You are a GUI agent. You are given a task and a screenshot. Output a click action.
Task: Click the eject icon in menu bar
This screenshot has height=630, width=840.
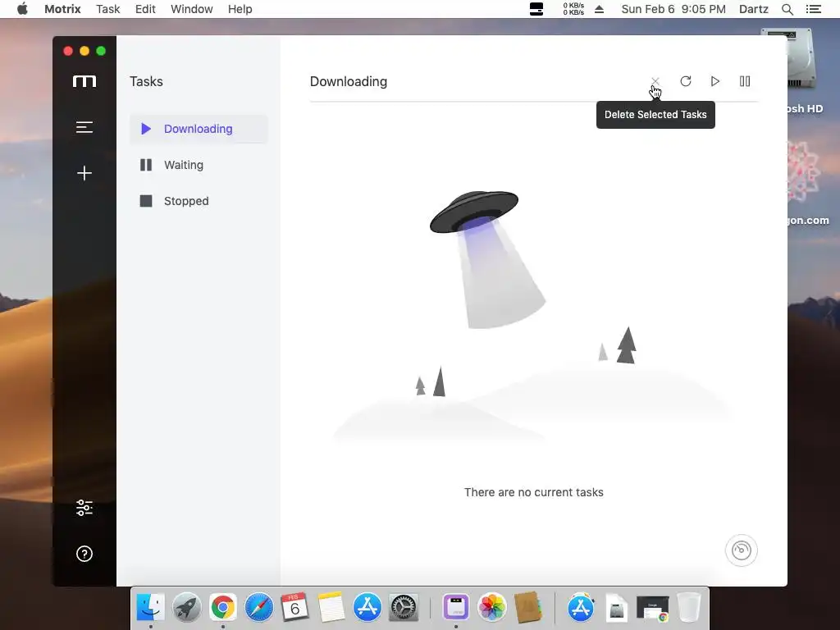(x=599, y=9)
